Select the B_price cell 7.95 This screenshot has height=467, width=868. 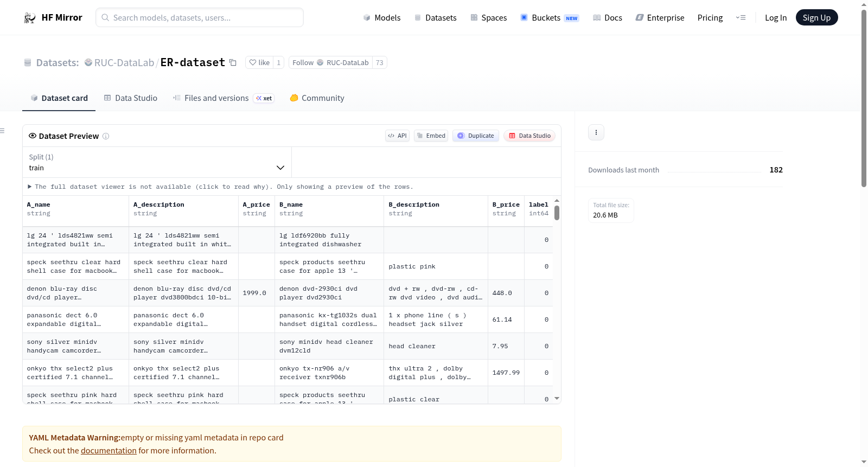[x=506, y=346]
